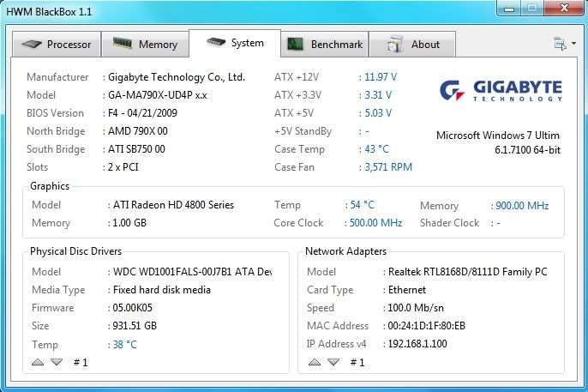Click the Processor tab chip icon

coord(31,45)
